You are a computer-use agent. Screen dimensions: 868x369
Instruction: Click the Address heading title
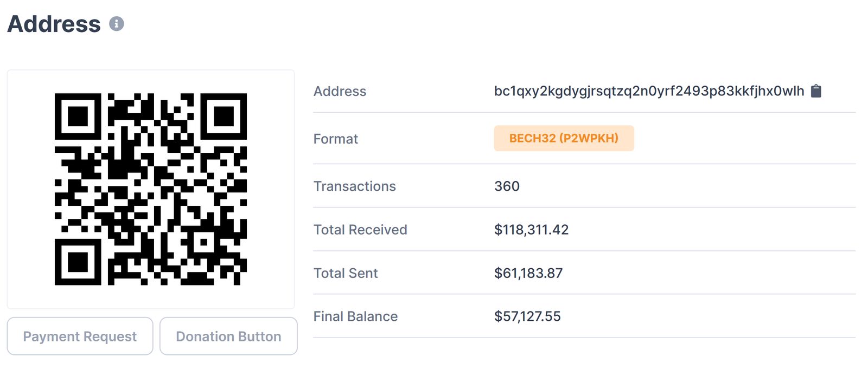(x=54, y=24)
